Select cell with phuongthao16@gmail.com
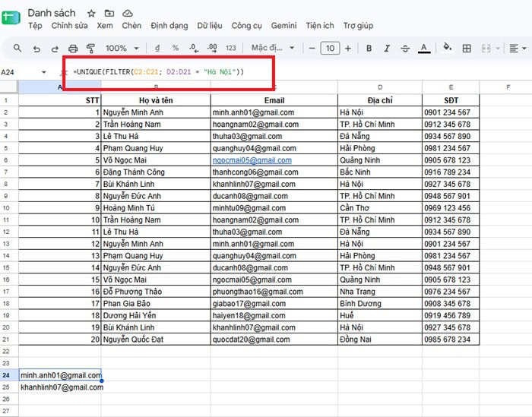The height and width of the screenshot is (417, 532). [274, 292]
